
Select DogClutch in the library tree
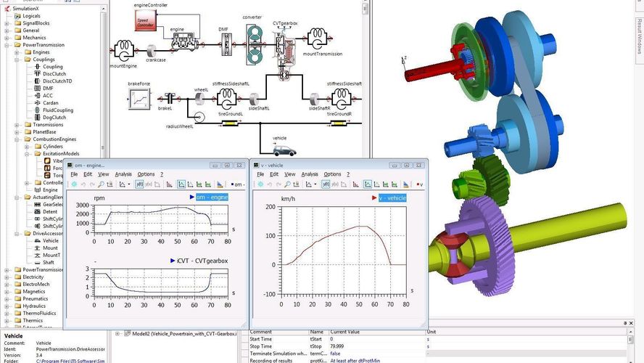tap(54, 117)
